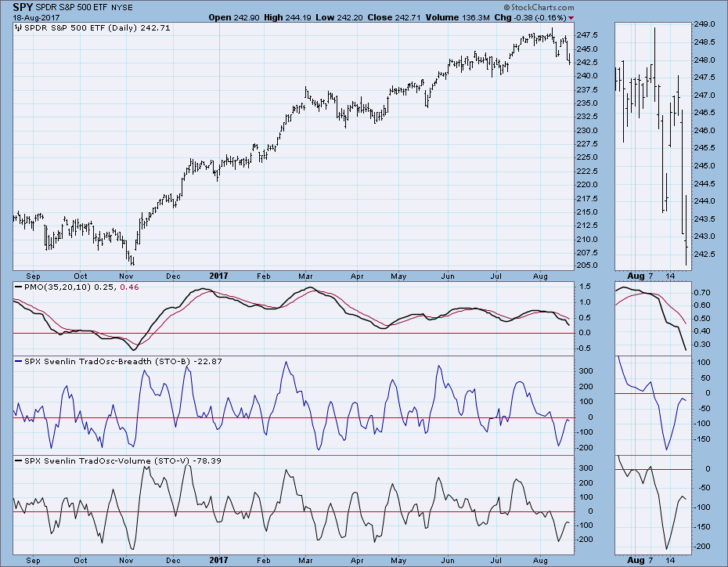
Task: Click the 2017 label on the bottom axis
Action: 218,560
